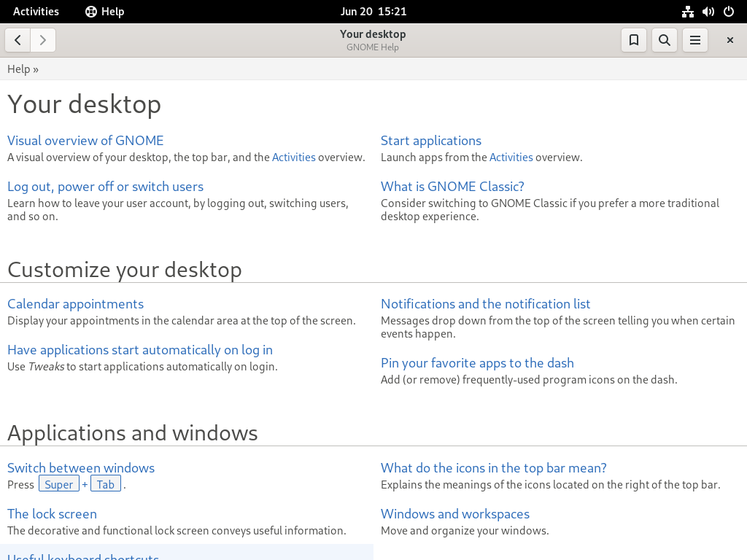Click text 'Add (or remove) frequently-used program icons on the dash.'
The width and height of the screenshot is (747, 560).
click(x=529, y=379)
